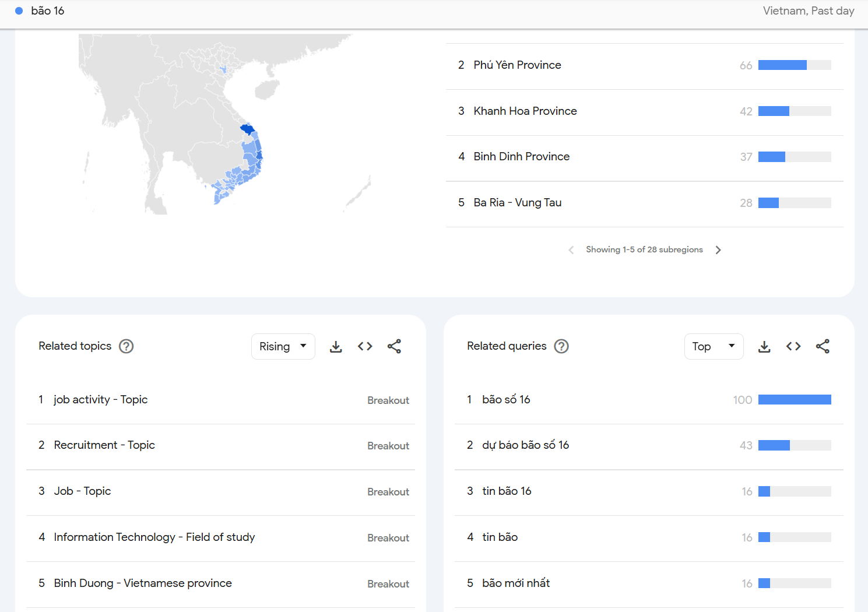Screen dimensions: 868x612
Task: Open help for Related topics
Action: tap(126, 346)
